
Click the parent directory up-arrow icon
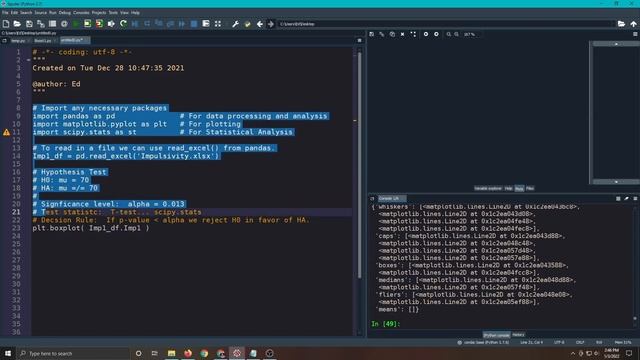coord(633,24)
